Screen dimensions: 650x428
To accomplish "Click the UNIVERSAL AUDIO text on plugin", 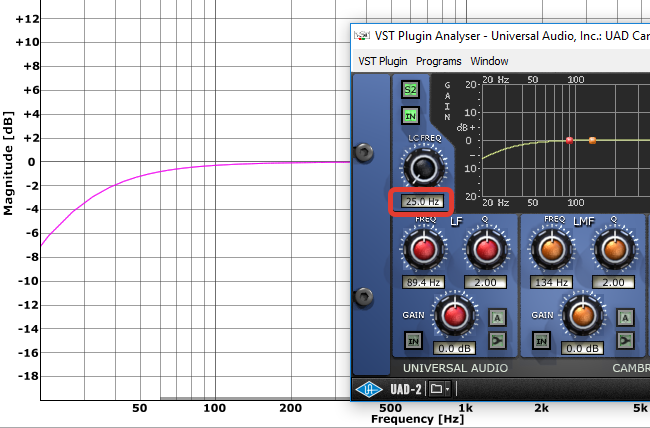I will 455,368.
